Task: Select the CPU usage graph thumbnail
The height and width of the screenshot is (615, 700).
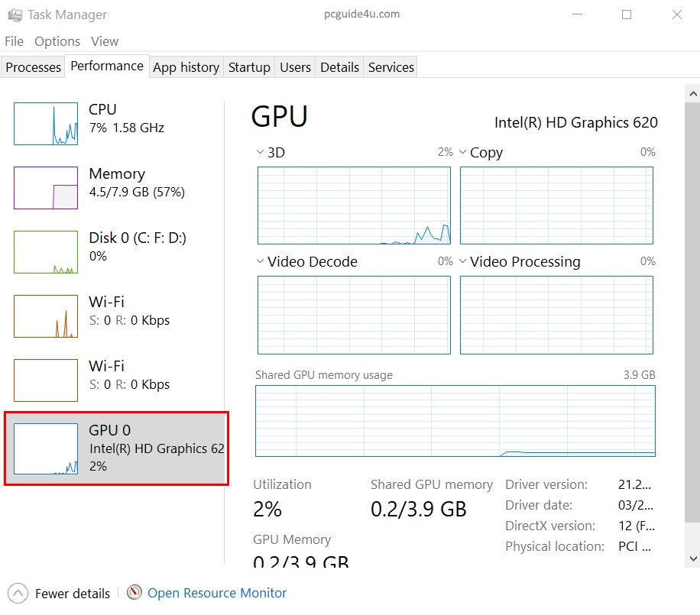Action: coord(46,124)
